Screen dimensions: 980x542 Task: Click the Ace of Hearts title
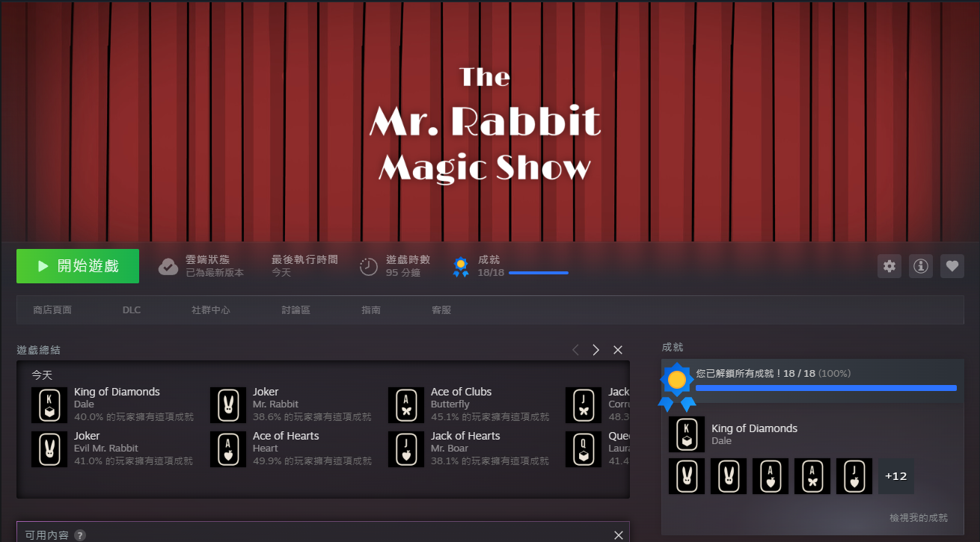[286, 436]
